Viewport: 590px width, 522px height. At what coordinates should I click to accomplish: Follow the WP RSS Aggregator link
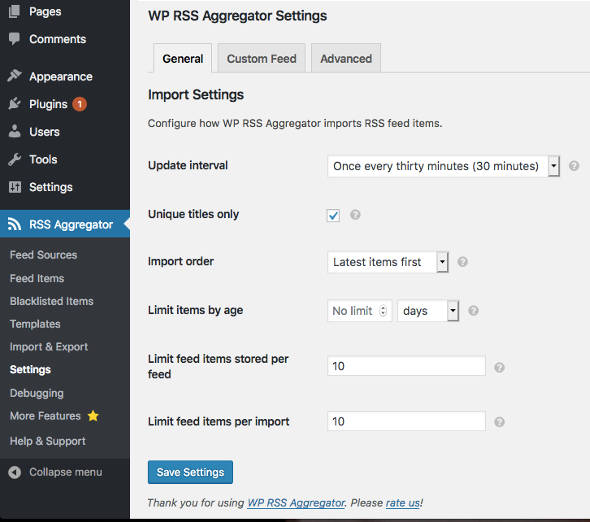296,503
